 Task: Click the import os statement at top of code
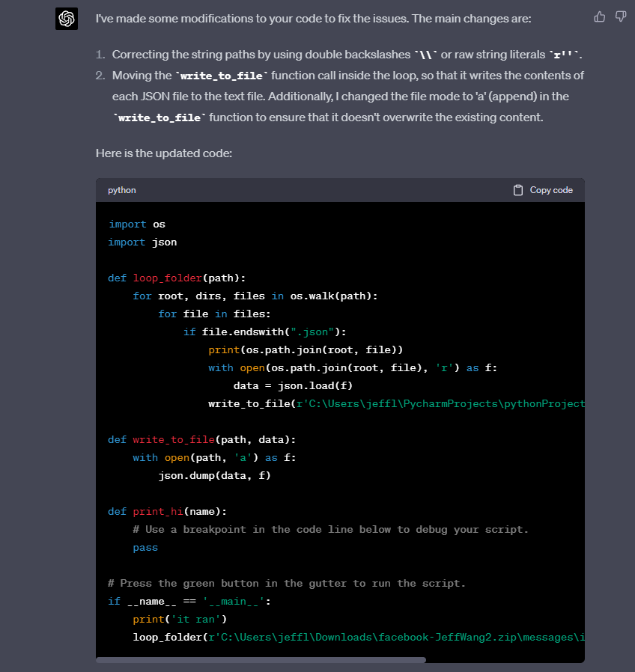(x=138, y=224)
